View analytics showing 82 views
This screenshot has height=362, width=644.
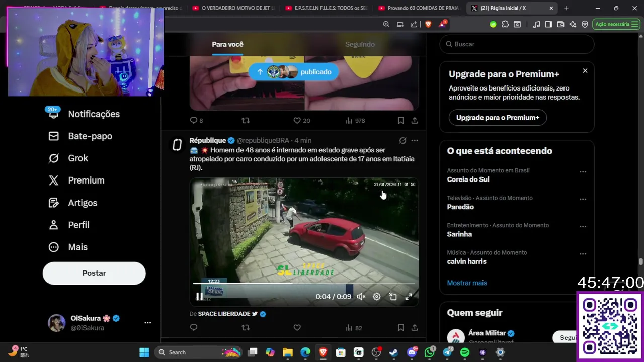point(354,328)
